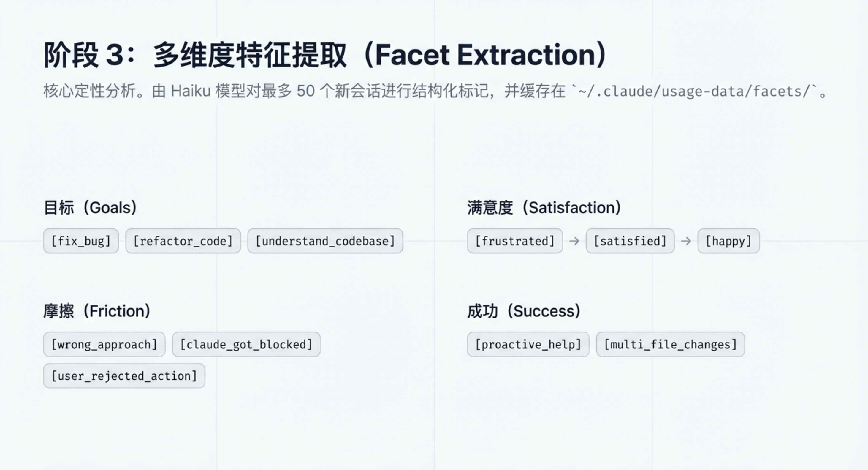Viewport: 868px width, 470px height.
Task: Select the [frustrated] satisfaction tag
Action: 514,241
